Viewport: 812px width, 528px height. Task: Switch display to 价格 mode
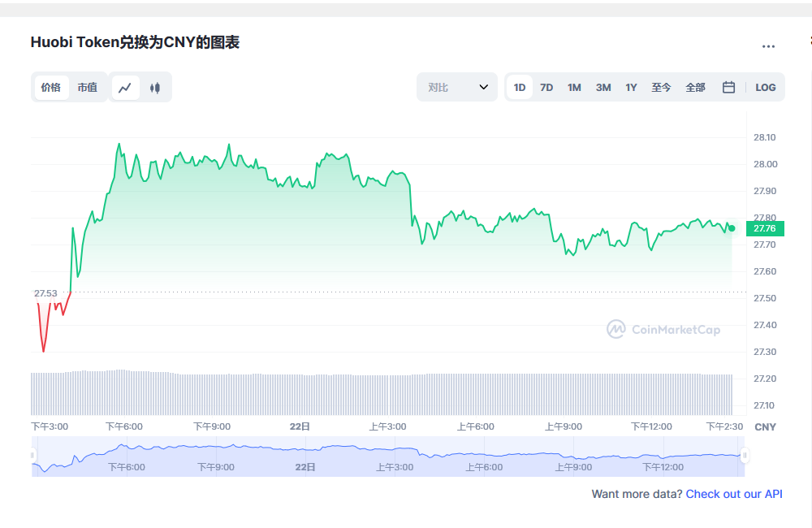pyautogui.click(x=50, y=87)
